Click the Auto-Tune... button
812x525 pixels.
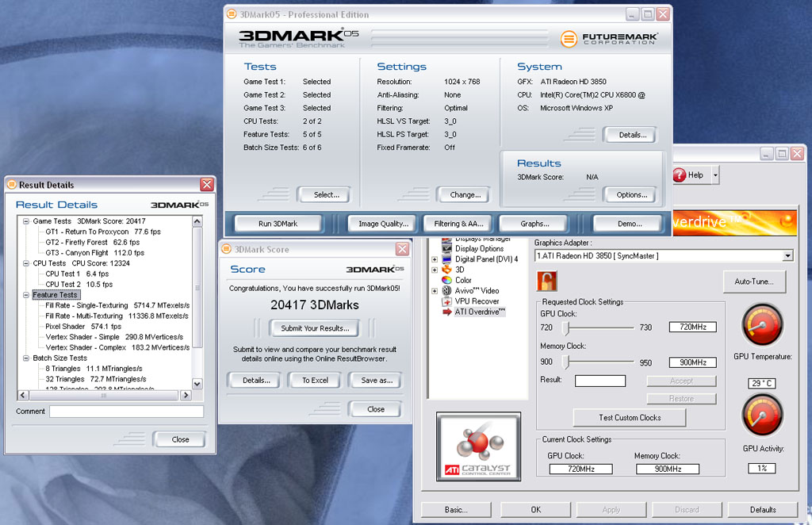point(754,282)
